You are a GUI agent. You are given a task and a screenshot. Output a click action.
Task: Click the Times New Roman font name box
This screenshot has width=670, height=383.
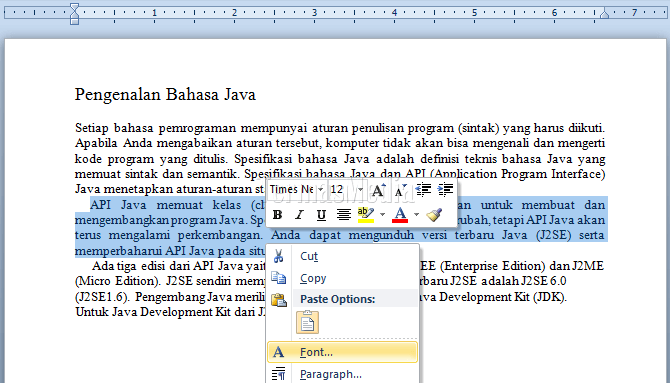292,189
